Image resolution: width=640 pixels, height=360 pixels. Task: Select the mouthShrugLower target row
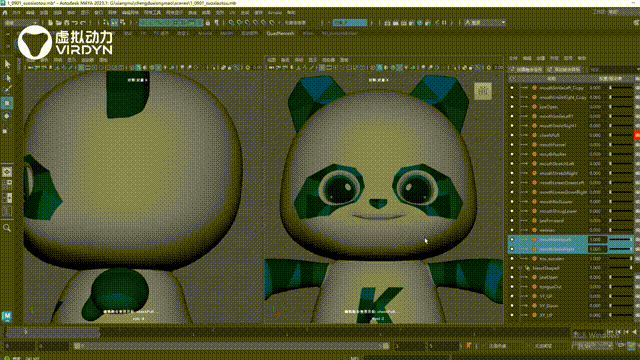click(x=571, y=211)
